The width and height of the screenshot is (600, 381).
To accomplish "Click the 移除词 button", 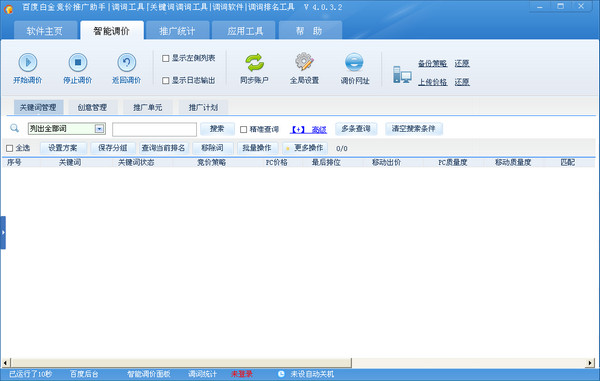I will [x=212, y=148].
